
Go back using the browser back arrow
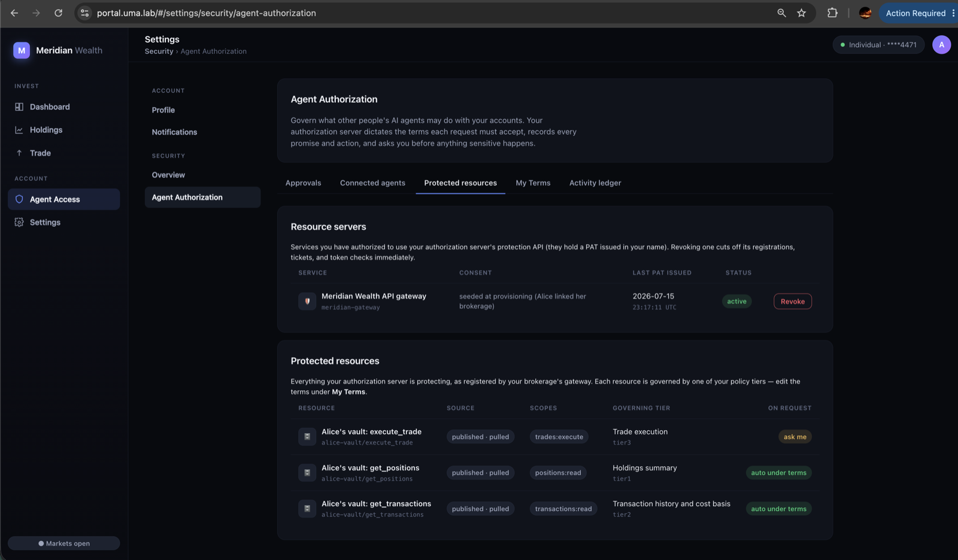[x=14, y=13]
